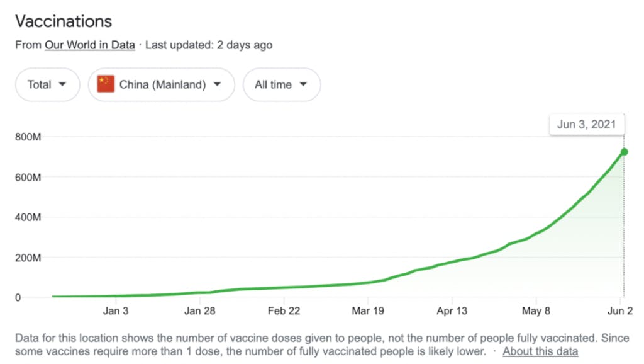
Task: Click the green endpoint dot on the chart line
Action: click(x=624, y=152)
